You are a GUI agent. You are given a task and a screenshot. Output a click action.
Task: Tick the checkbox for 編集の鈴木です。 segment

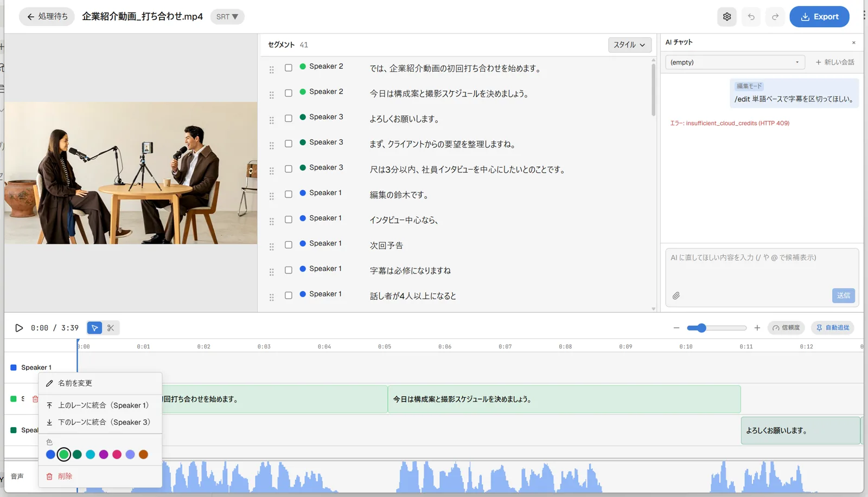(x=289, y=194)
